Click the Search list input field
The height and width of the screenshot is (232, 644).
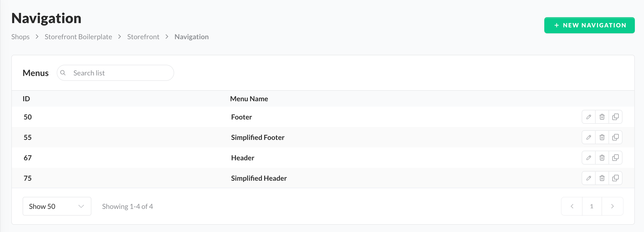pos(118,73)
